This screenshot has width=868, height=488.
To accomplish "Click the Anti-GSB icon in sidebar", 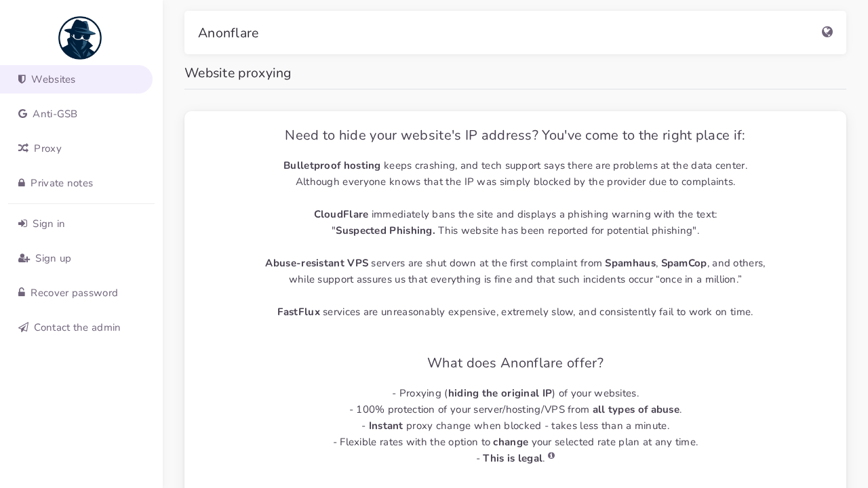I will [22, 114].
